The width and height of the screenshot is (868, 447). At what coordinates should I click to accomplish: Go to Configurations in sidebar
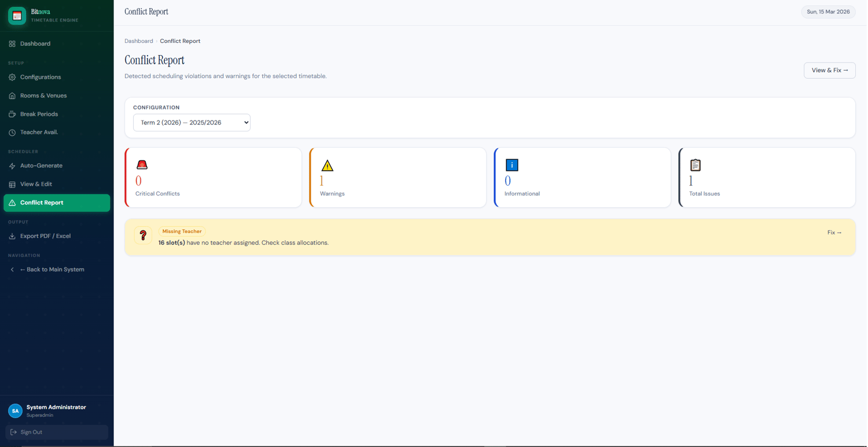point(57,77)
